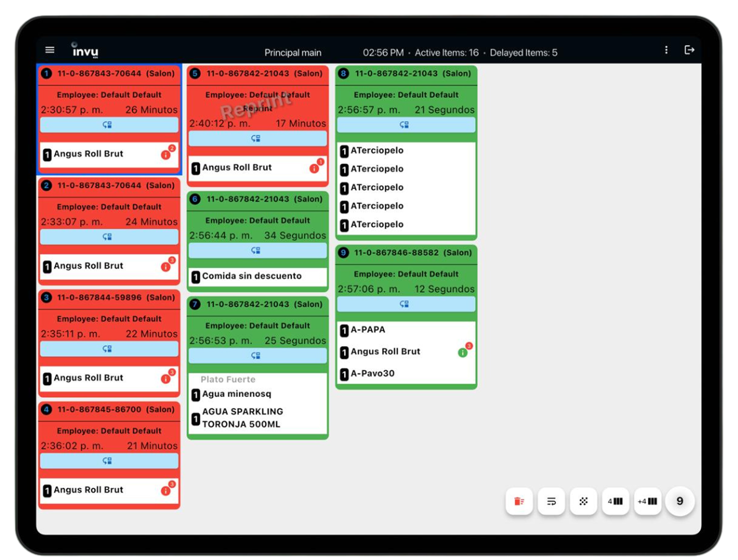Select the 4-column layout button
The height and width of the screenshot is (560, 738).
(615, 501)
